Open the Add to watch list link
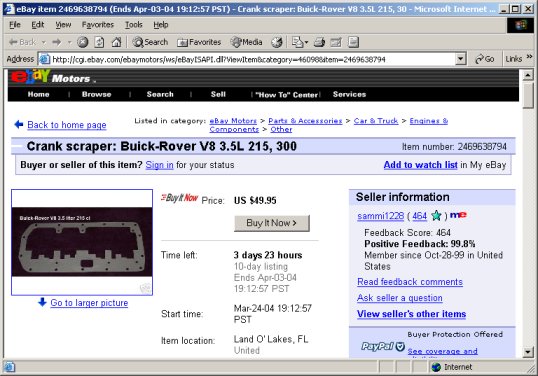The width and height of the screenshot is (538, 376). pyautogui.click(x=420, y=165)
